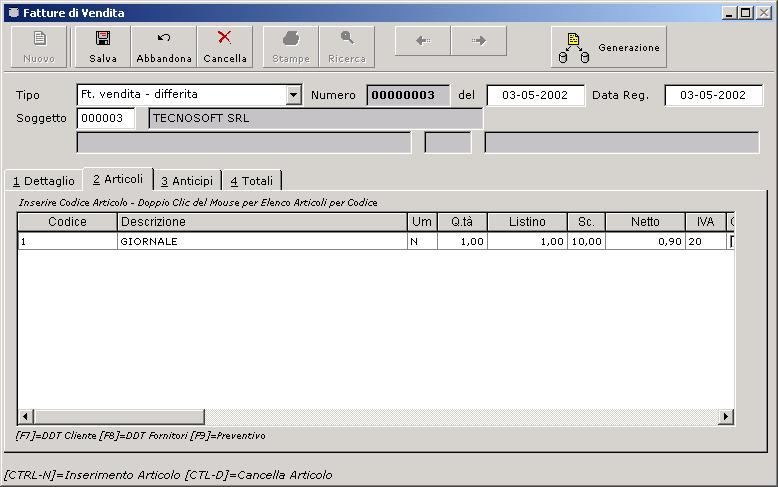
Task: Open the 3 Anticipi tab
Action: click(x=187, y=181)
